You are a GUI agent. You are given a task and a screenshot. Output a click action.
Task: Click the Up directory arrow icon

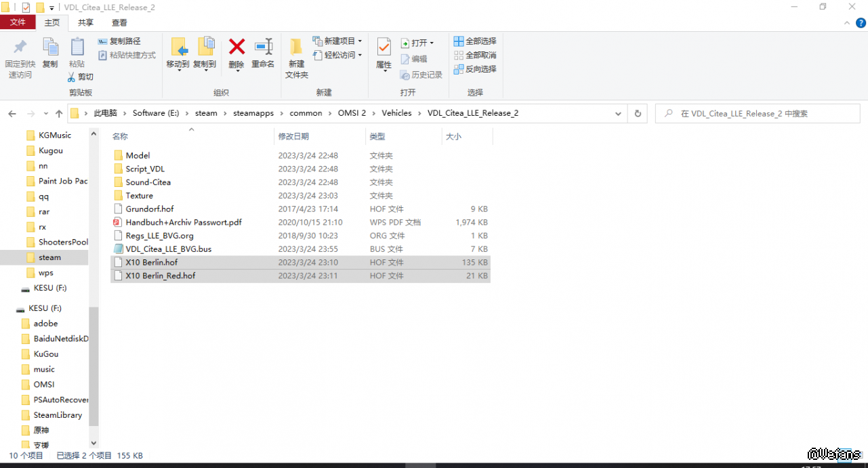[x=59, y=114]
